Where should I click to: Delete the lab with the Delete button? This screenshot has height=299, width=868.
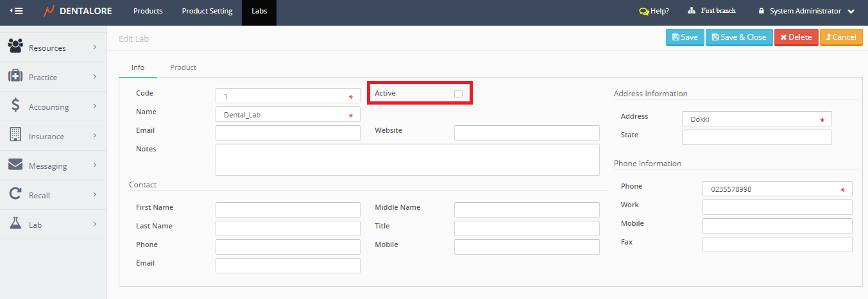point(796,37)
